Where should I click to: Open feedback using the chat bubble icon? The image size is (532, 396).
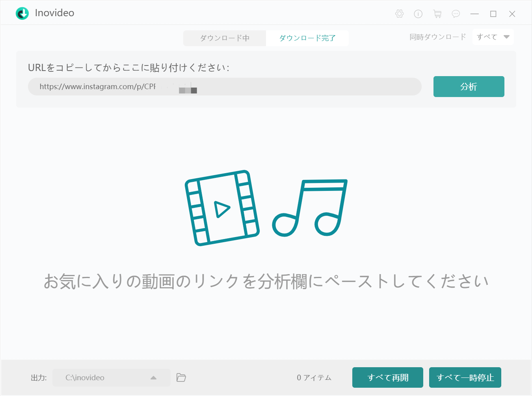click(456, 13)
